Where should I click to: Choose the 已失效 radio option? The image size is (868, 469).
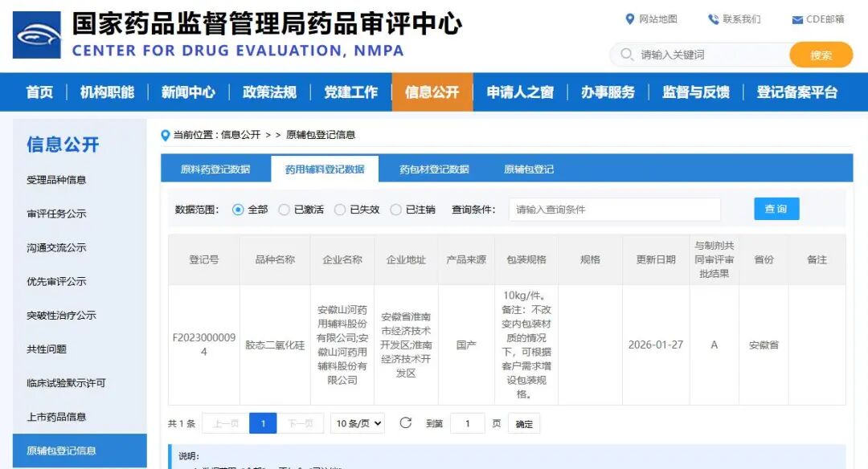(340, 210)
